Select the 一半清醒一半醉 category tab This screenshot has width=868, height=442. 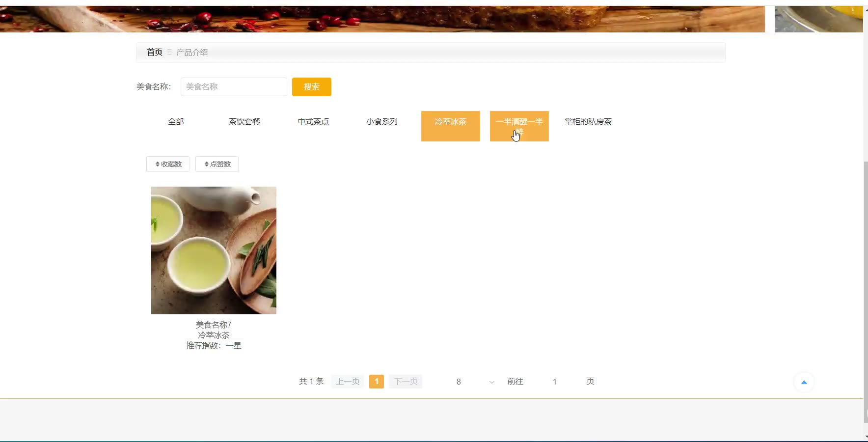coord(519,126)
